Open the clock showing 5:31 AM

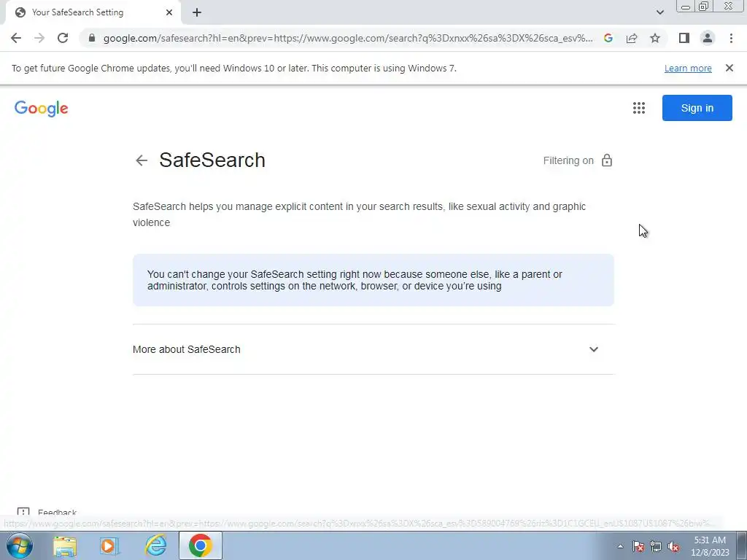pyautogui.click(x=710, y=546)
